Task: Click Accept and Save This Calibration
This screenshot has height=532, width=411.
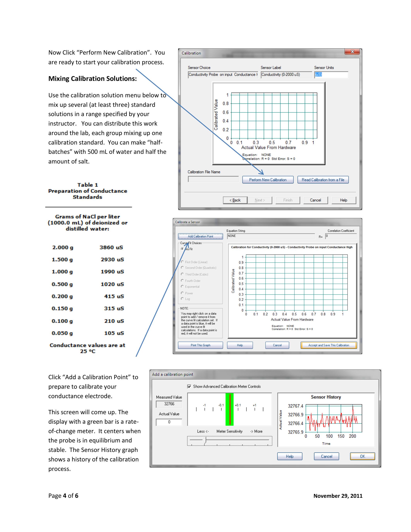Action: coord(328,345)
